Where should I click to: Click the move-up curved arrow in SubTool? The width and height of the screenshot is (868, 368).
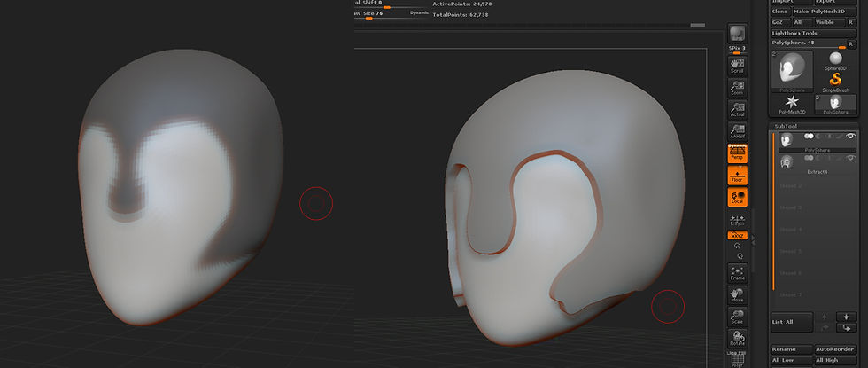(825, 327)
